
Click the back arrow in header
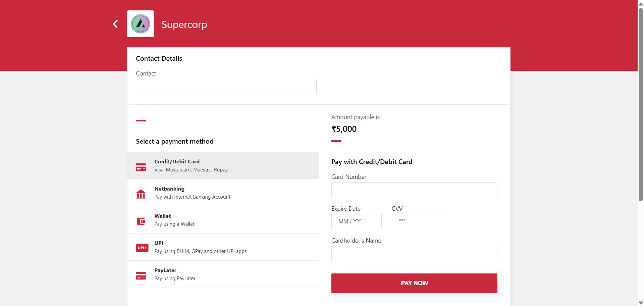[x=115, y=24]
